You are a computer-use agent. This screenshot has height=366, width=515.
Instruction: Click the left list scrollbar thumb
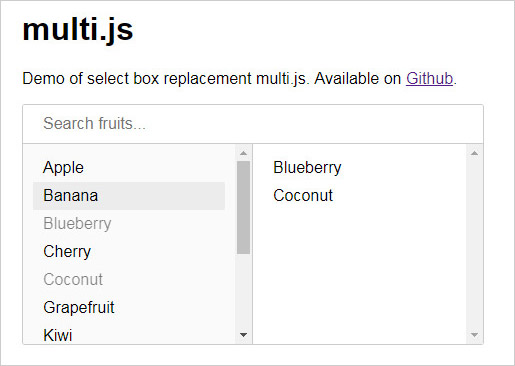tap(243, 208)
